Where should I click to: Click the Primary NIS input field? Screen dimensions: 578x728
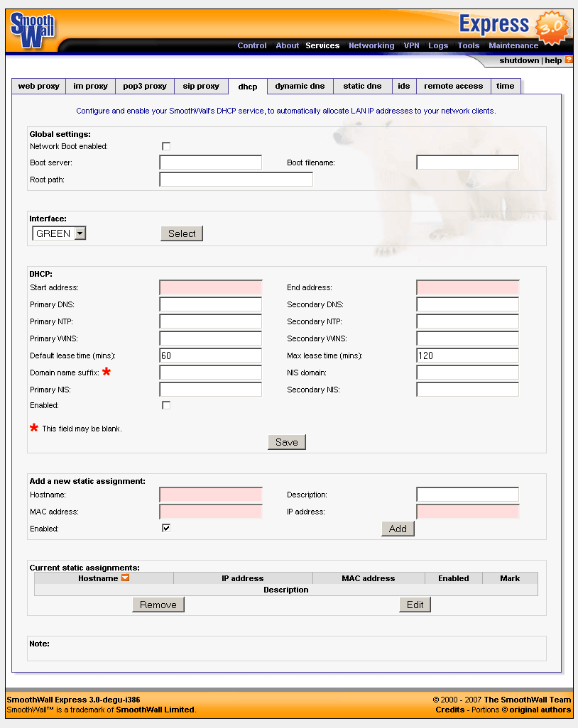click(210, 390)
